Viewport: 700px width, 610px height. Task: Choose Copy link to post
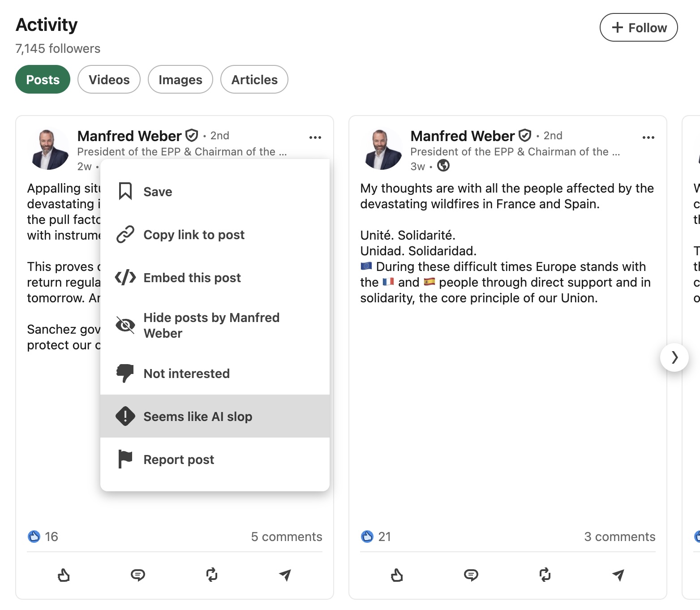tap(215, 235)
